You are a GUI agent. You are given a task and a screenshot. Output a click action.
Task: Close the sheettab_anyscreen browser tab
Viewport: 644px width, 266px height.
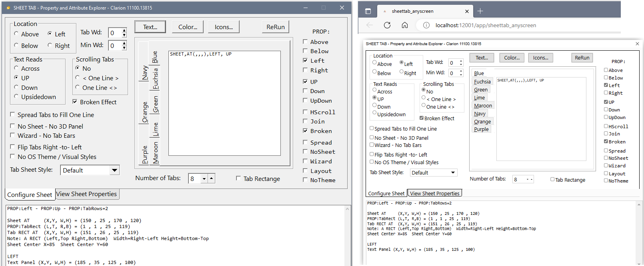pos(467,11)
